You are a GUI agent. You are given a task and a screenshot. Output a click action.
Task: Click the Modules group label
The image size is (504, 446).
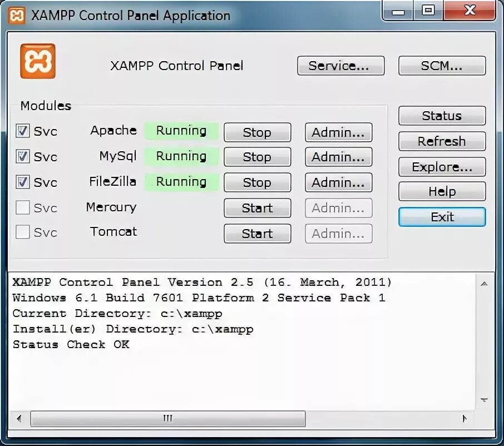46,106
